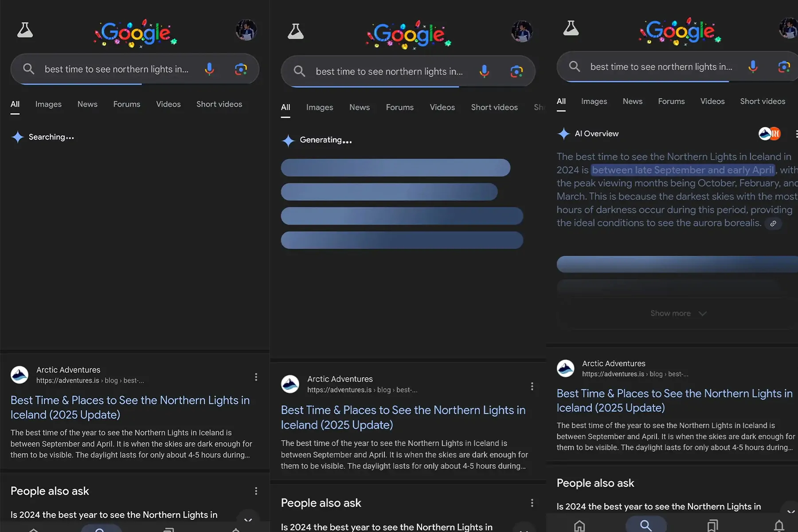This screenshot has width=798, height=532.
Task: Click 'AI Overview' heading in right screen
Action: 596,133
